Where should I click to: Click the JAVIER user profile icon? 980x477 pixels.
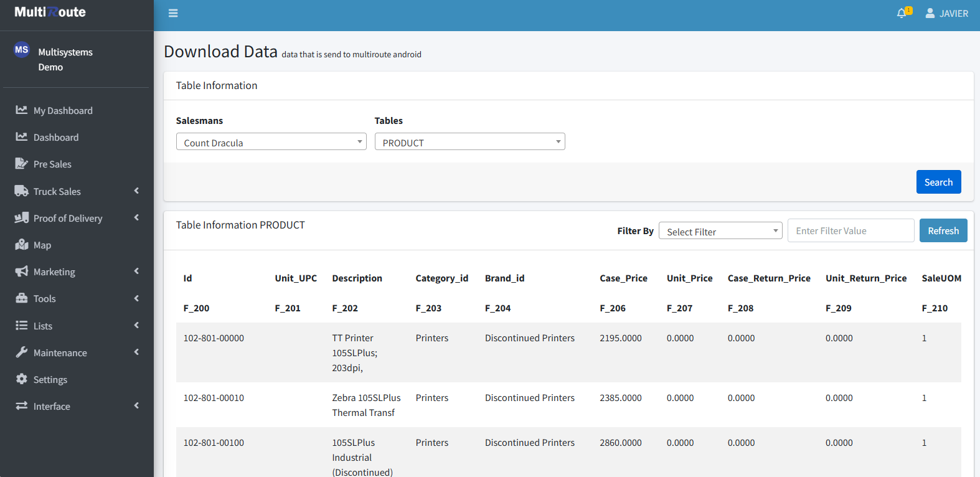(x=930, y=13)
